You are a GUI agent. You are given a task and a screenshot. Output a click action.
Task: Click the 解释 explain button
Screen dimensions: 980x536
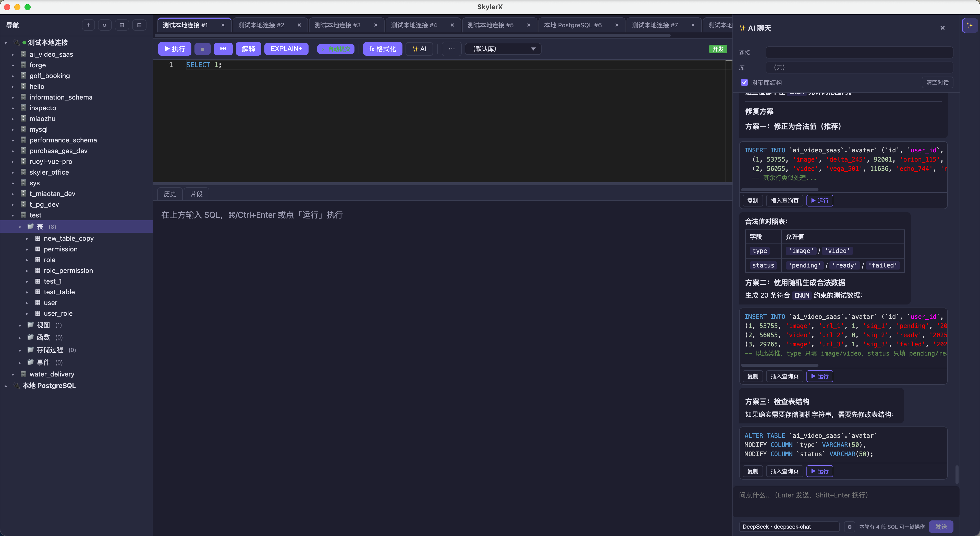click(x=248, y=49)
